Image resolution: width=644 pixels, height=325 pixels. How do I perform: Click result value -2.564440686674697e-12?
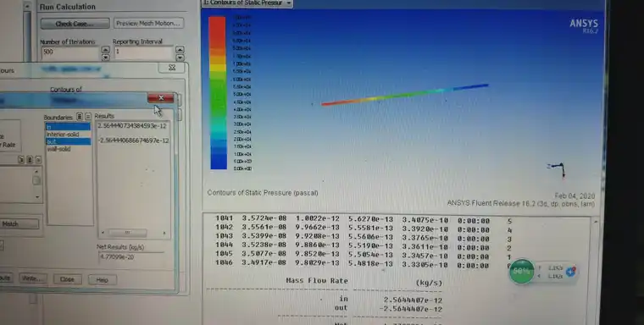pyautogui.click(x=133, y=140)
